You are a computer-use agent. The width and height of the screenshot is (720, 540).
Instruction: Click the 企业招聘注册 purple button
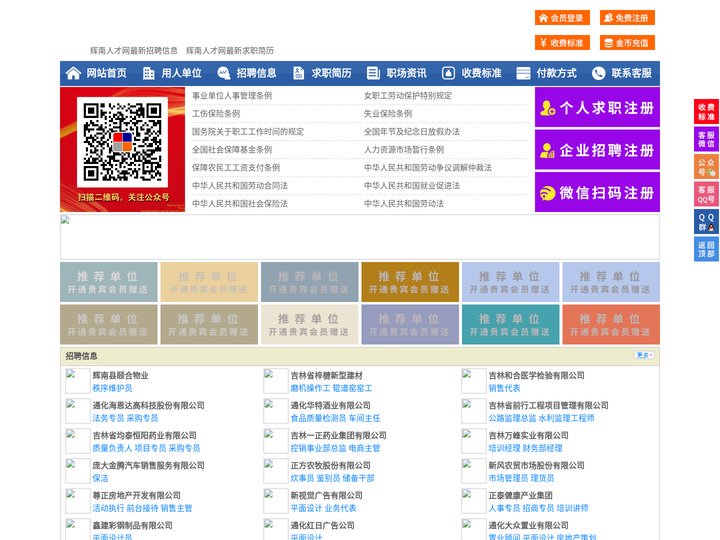click(x=597, y=150)
